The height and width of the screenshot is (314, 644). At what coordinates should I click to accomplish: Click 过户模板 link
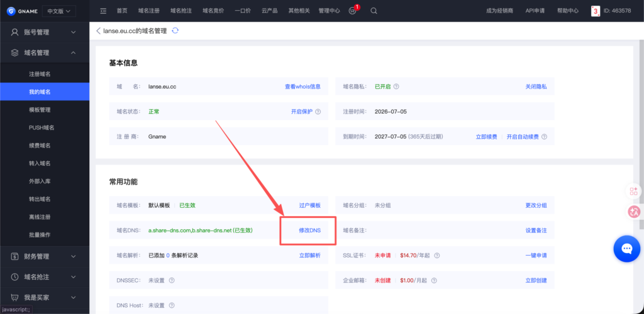(x=309, y=205)
